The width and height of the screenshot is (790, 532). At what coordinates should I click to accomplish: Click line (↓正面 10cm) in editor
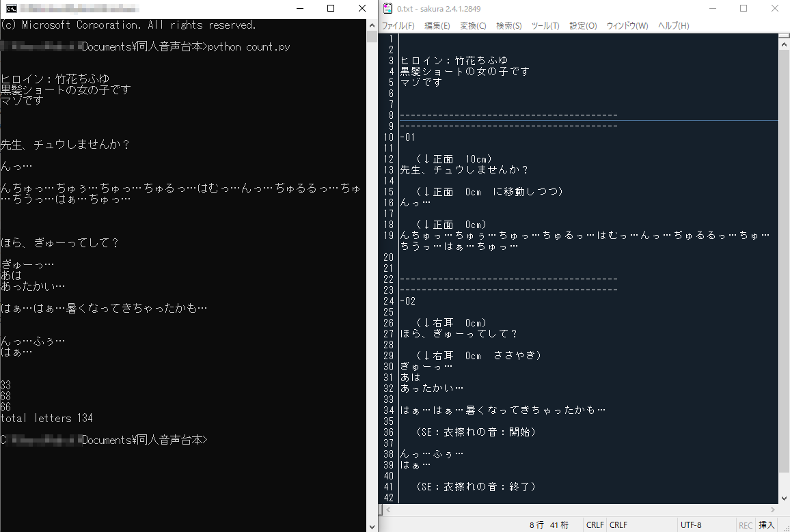[454, 159]
